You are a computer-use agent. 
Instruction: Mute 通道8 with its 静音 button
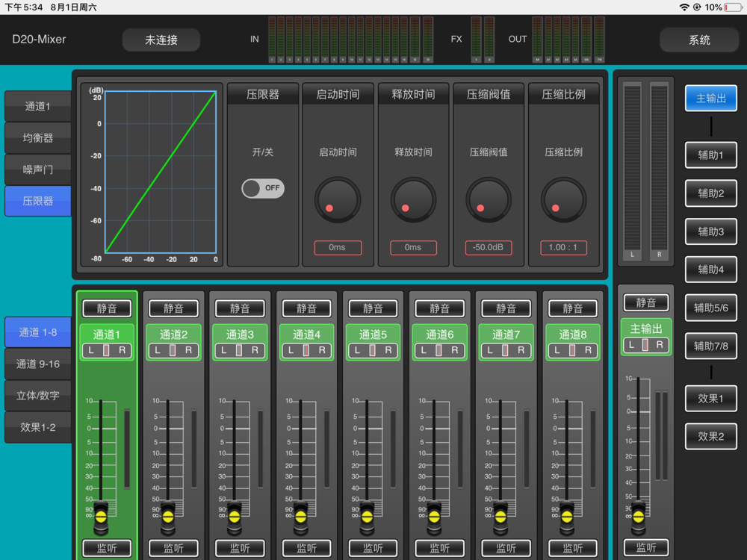572,308
